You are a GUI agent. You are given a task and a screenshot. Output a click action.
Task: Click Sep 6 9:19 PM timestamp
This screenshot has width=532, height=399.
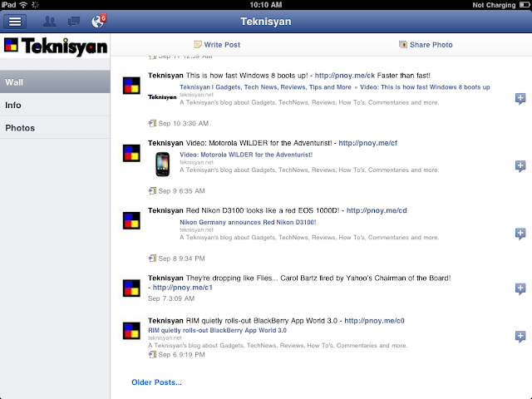pyautogui.click(x=181, y=355)
